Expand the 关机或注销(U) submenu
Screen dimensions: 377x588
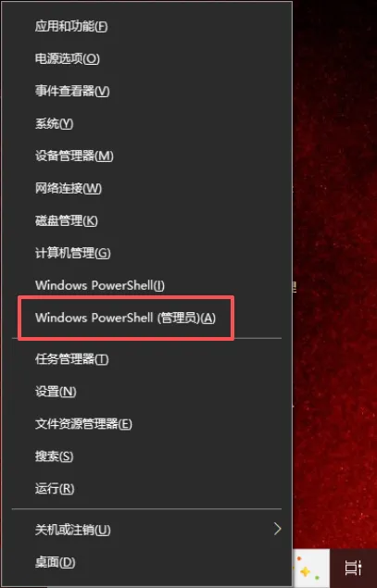point(146,530)
